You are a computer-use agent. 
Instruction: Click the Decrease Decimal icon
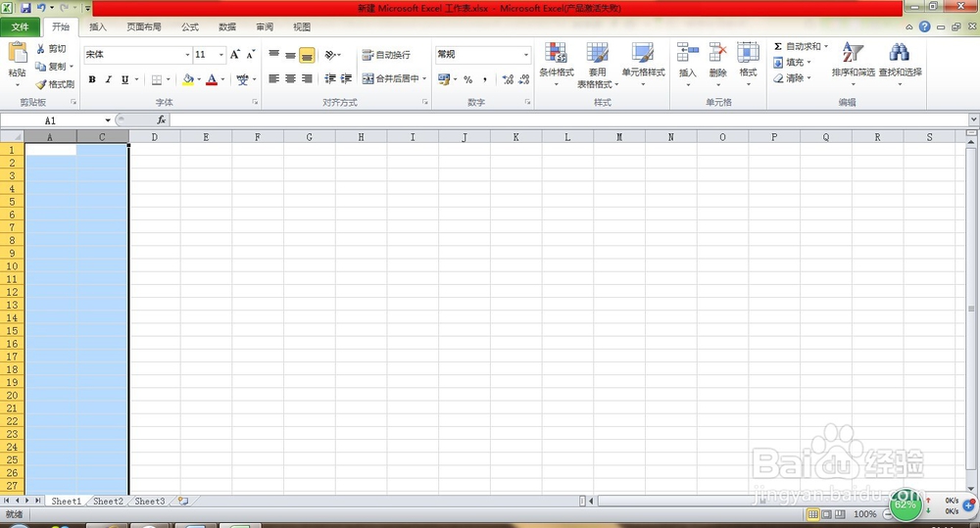pyautogui.click(x=523, y=79)
